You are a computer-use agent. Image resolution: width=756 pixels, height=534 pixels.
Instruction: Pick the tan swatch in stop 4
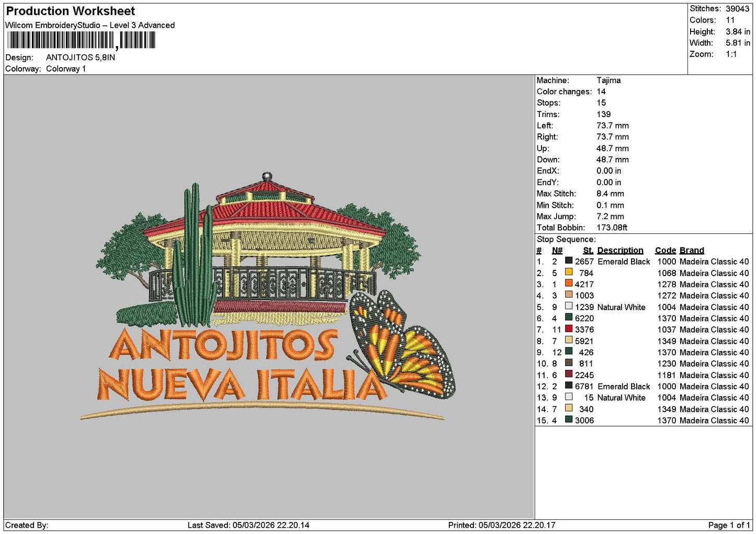point(569,294)
